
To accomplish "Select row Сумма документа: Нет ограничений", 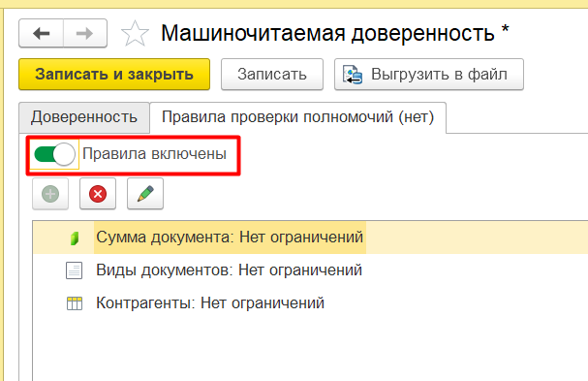I will point(310,238).
